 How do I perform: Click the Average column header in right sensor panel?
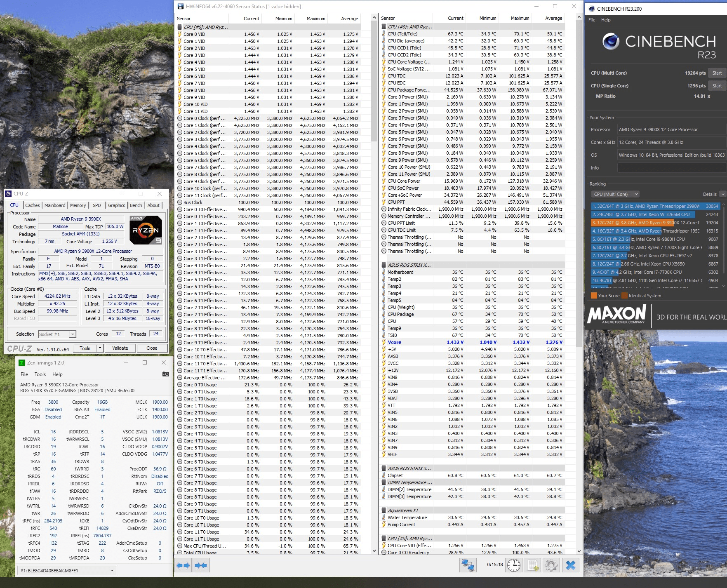click(x=548, y=18)
